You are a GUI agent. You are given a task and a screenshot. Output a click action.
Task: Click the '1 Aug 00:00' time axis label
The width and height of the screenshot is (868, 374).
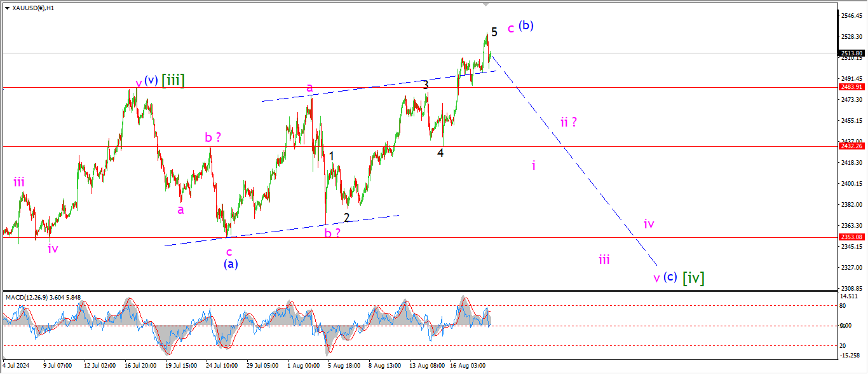[x=302, y=366]
